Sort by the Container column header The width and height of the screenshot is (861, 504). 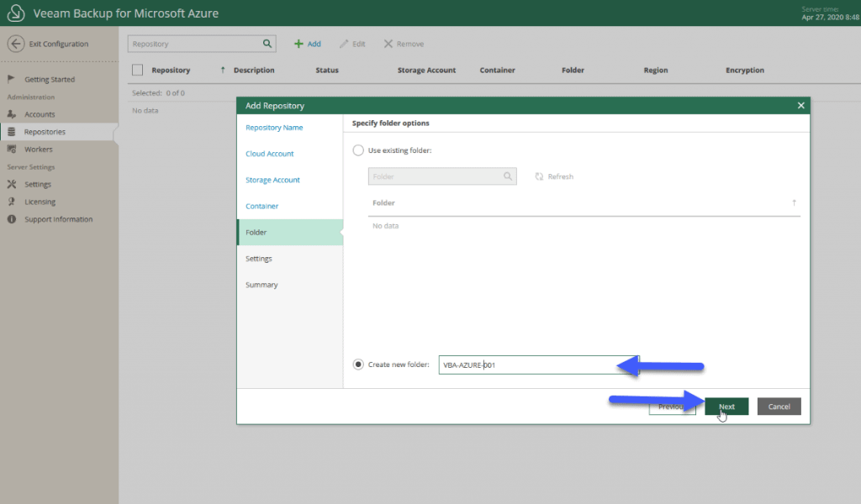497,71
